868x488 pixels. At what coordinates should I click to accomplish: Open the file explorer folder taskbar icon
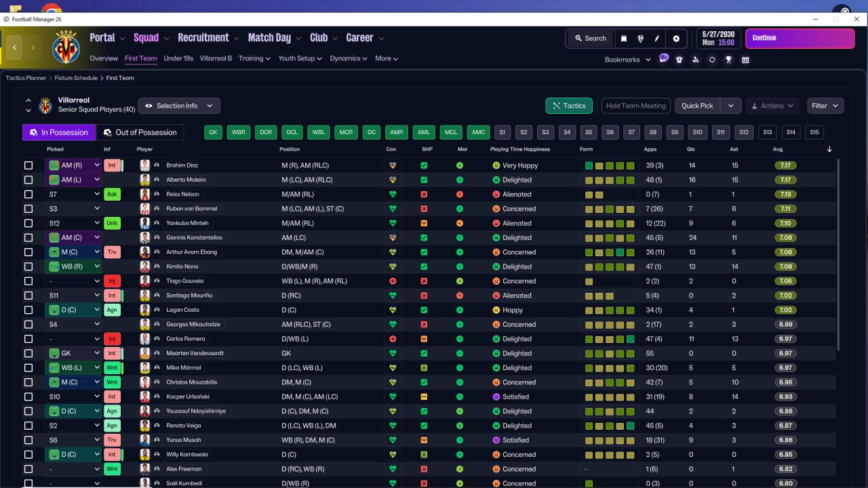(16, 10)
